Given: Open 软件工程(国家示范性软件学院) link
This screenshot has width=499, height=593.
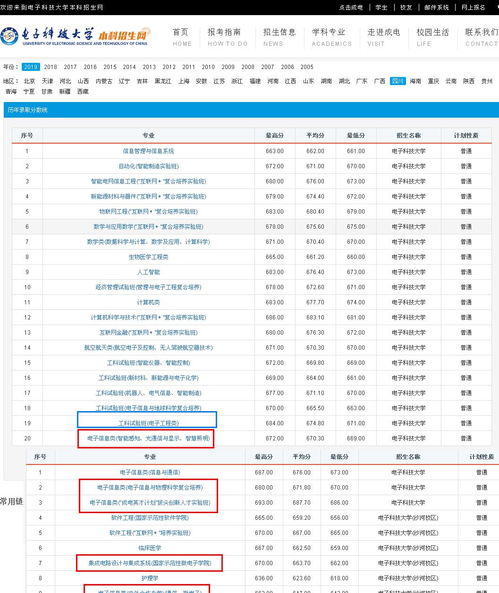Looking at the screenshot, I should tap(150, 518).
